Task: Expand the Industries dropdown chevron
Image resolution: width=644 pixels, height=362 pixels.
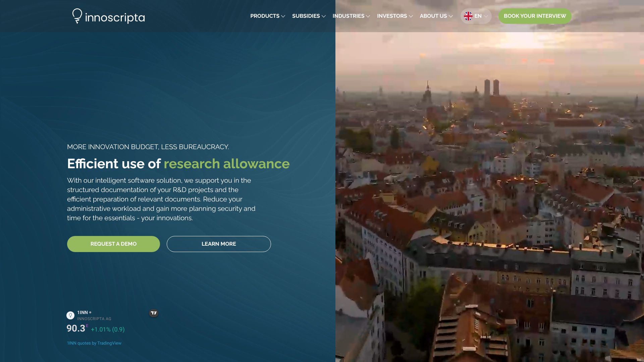Action: pos(368,16)
